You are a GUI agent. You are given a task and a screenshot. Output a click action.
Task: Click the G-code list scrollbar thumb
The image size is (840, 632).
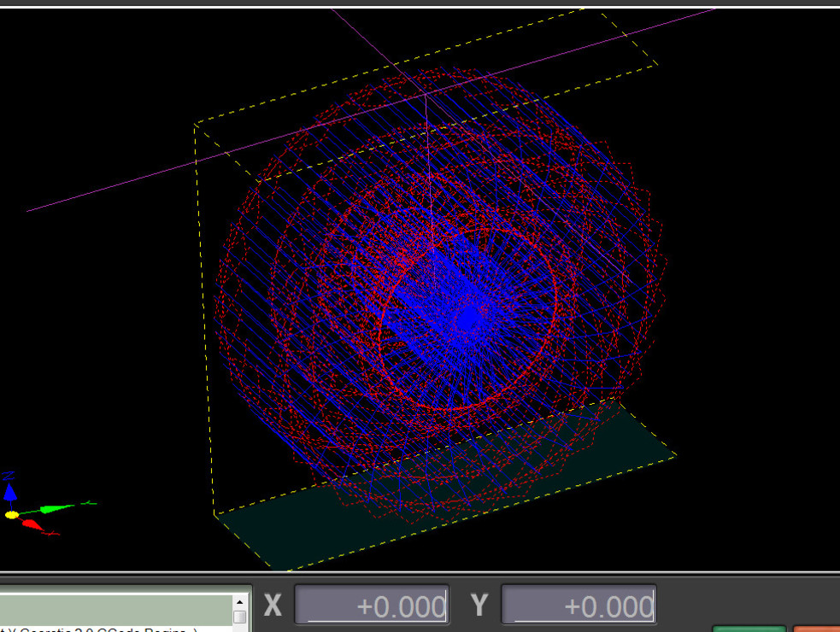(x=239, y=617)
